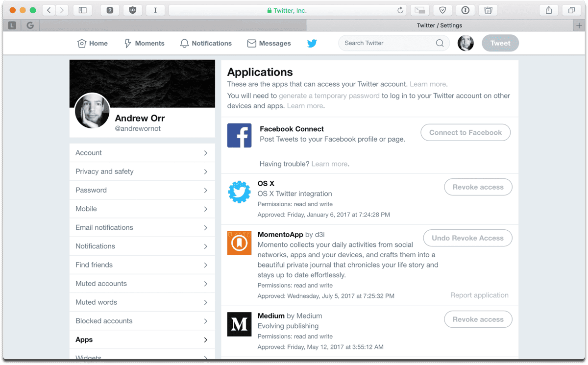This screenshot has height=365, width=588.
Task: Click the OS X approved date text
Action: [324, 215]
